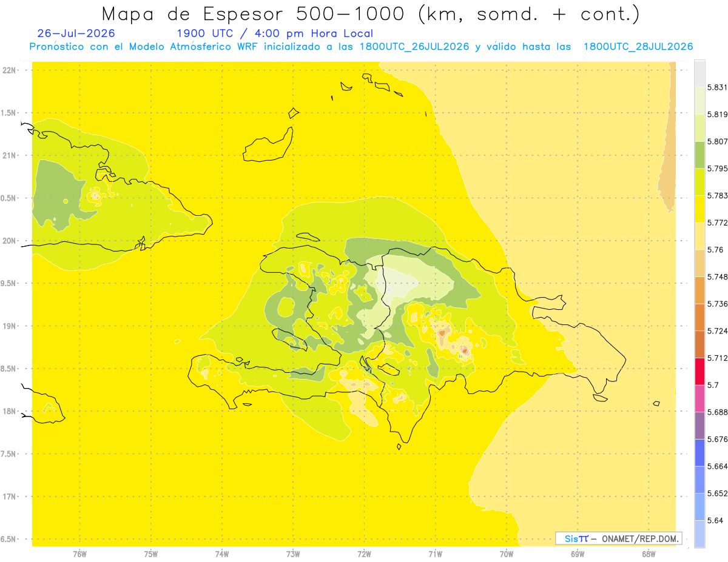The image size is (728, 562).
Task: Click the legend value 5.652
Action: click(x=717, y=493)
